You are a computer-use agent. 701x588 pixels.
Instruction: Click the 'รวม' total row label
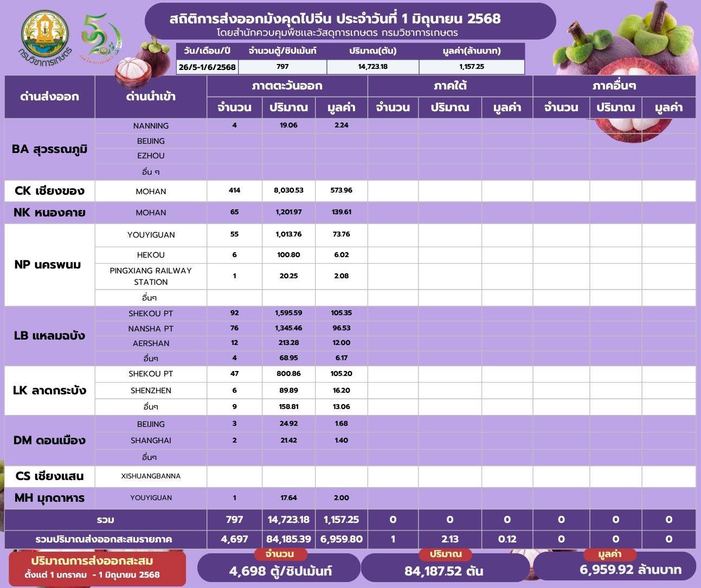click(x=106, y=520)
